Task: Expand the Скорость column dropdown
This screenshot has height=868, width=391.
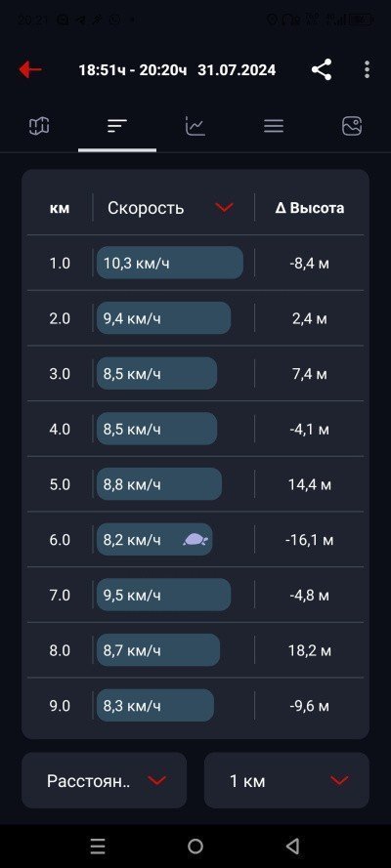Action: coord(224,208)
